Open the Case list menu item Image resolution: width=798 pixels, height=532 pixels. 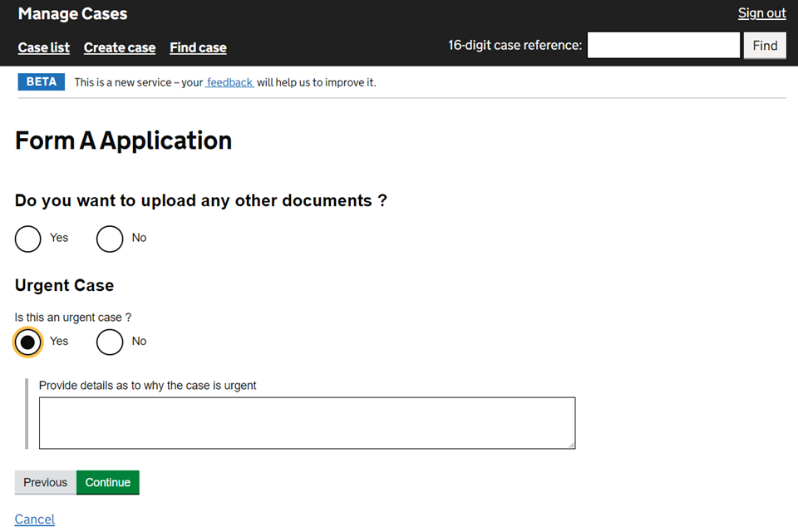[44, 47]
